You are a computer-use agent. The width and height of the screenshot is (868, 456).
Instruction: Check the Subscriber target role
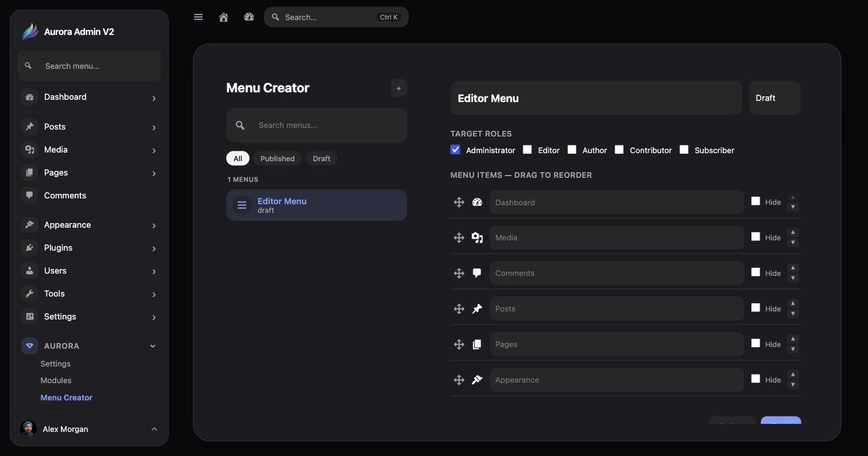684,150
